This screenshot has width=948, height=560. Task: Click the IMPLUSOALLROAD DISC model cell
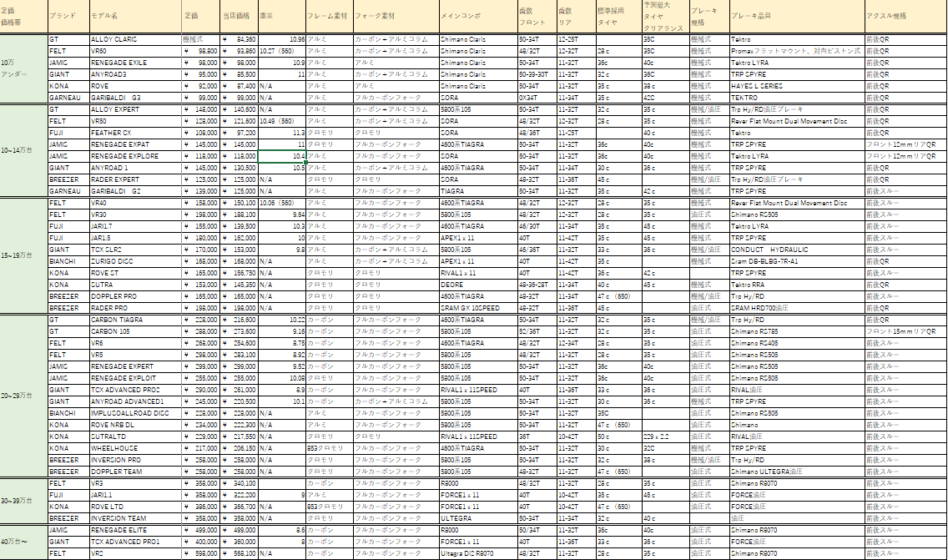(x=134, y=412)
